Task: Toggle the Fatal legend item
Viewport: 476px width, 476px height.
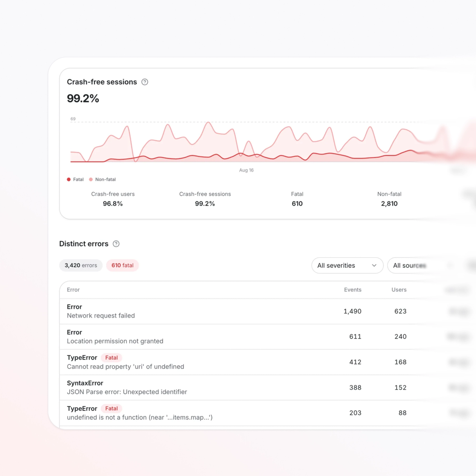Action: [x=75, y=180]
